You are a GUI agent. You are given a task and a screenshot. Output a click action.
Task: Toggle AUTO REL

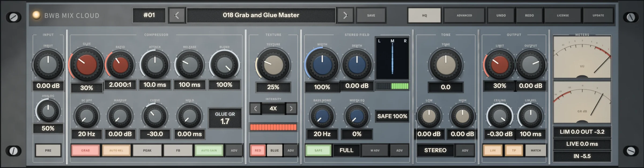[116, 150]
